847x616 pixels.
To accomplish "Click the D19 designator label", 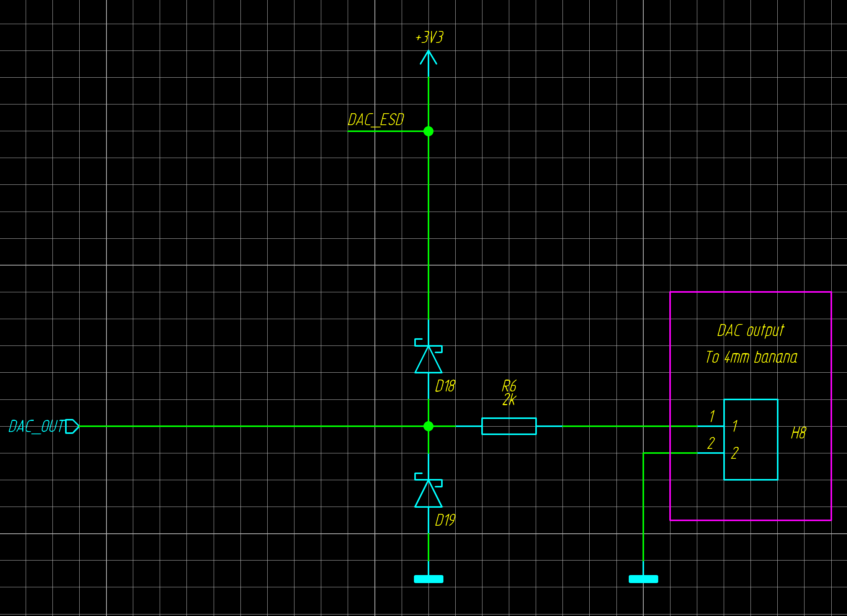I will tap(445, 520).
